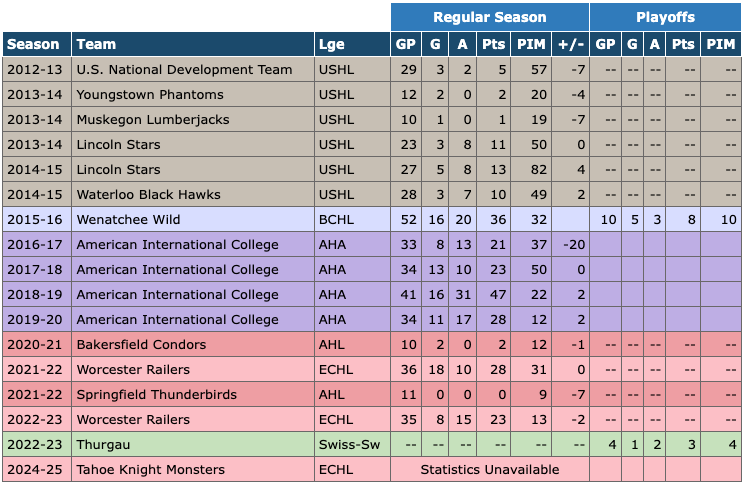The height and width of the screenshot is (488, 746).
Task: Click the BCHL league cell
Action: [333, 220]
